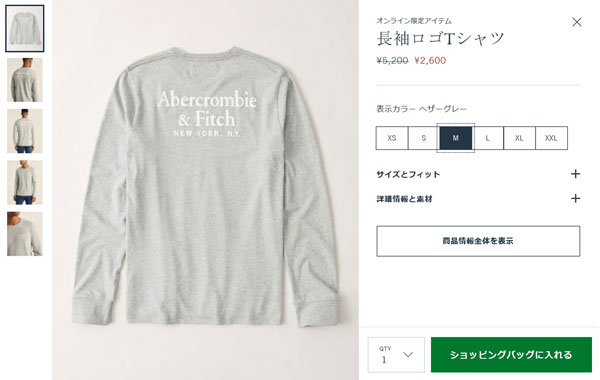Select size S
The image size is (600, 380).
tap(424, 138)
